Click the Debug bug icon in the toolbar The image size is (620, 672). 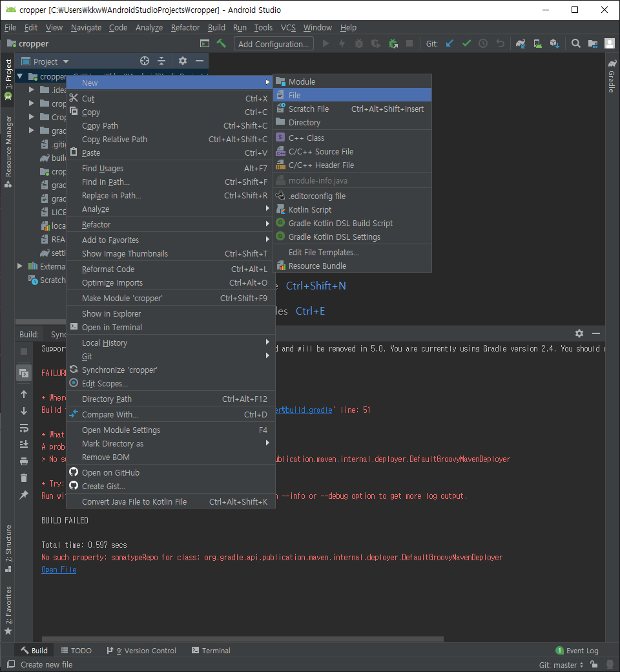359,43
